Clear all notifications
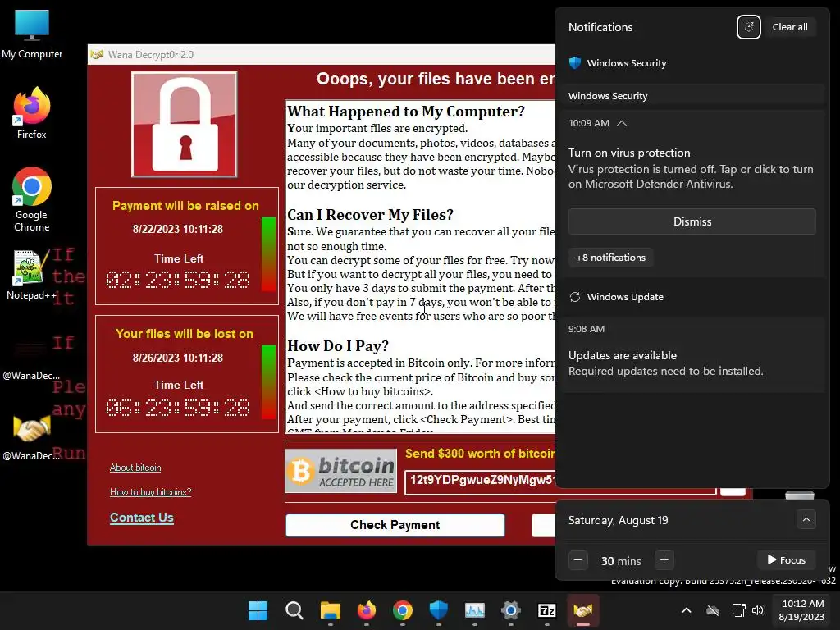 (790, 27)
